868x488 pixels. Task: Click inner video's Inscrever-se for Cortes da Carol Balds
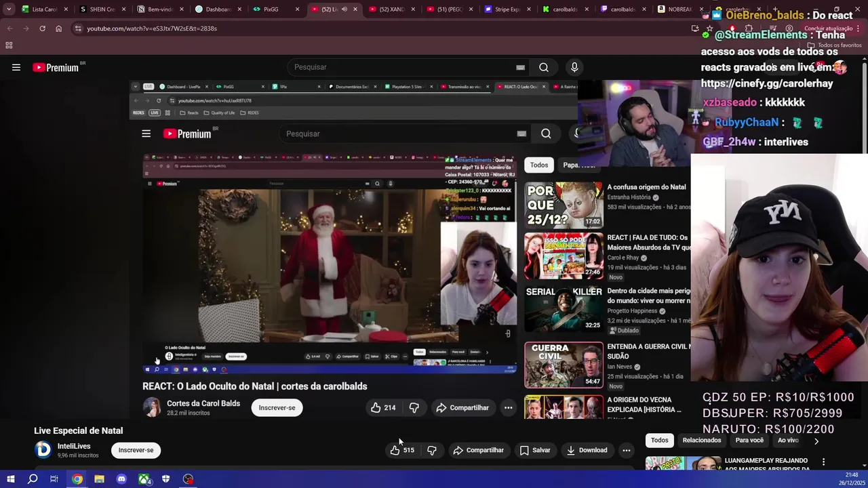277,407
